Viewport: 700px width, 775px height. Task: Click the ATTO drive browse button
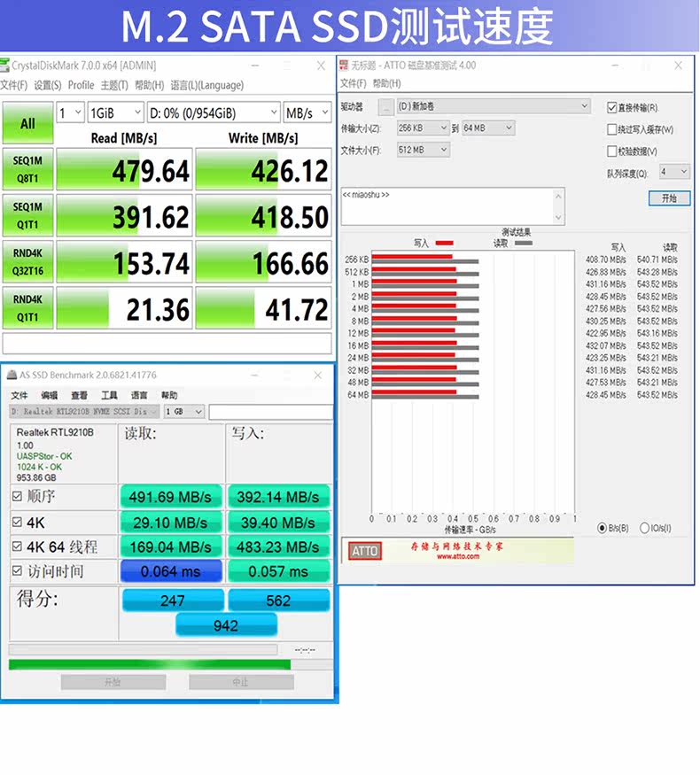point(386,106)
